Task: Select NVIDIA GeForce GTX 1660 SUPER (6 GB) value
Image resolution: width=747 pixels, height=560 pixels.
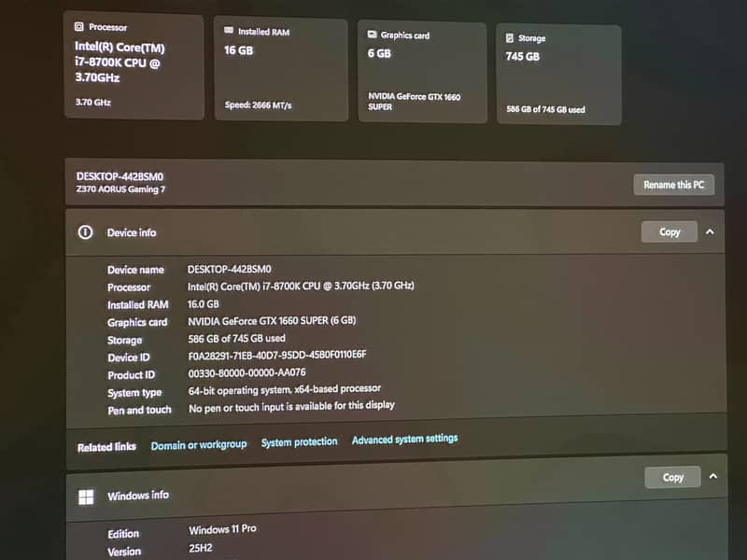Action: pyautogui.click(x=272, y=321)
